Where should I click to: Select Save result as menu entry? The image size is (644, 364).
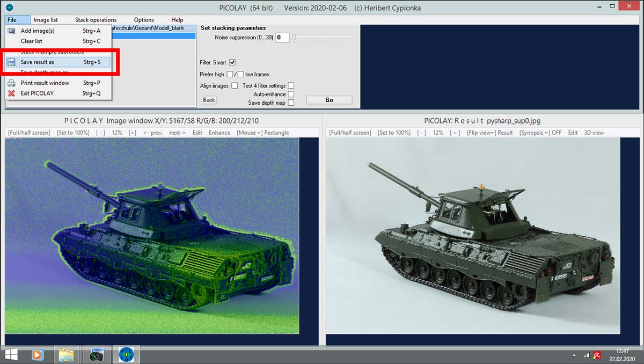[58, 62]
